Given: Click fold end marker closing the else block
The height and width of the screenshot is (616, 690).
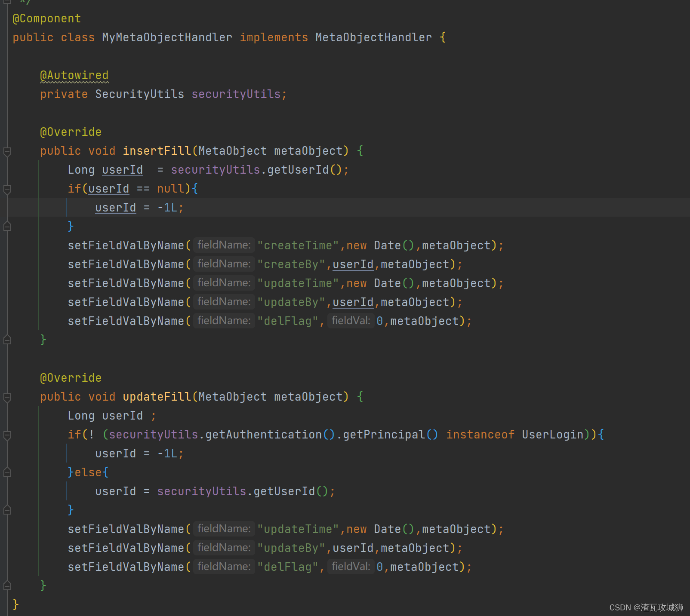Looking at the screenshot, I should (x=7, y=510).
